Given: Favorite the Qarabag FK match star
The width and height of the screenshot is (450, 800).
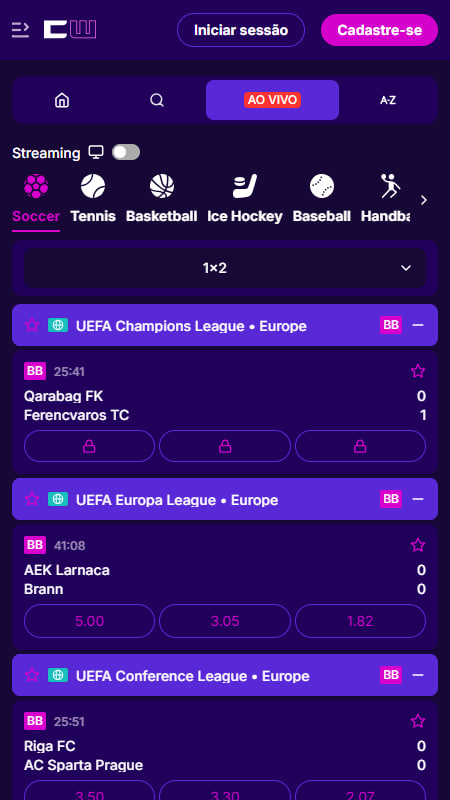Looking at the screenshot, I should click(418, 371).
